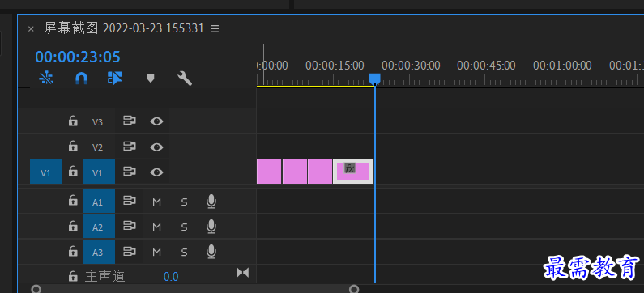Toggle Linked Selection icon
Screen dimensions: 644x293
pos(115,78)
